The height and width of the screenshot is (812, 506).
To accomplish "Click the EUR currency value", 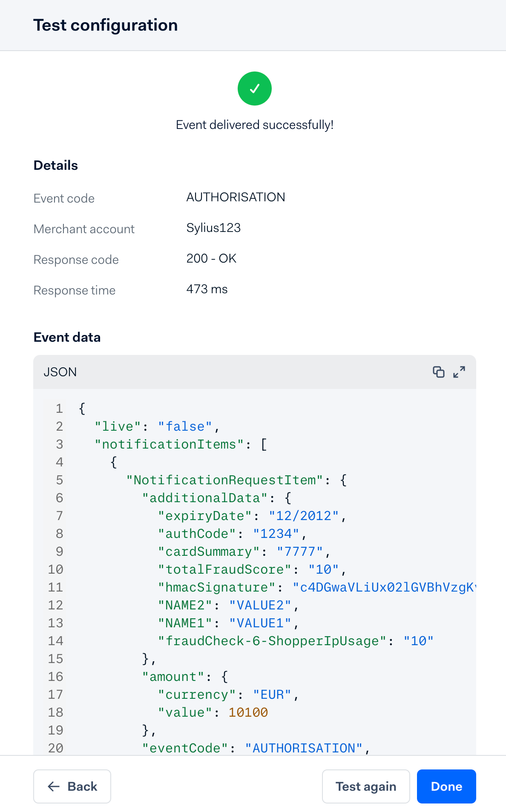I will coord(272,695).
